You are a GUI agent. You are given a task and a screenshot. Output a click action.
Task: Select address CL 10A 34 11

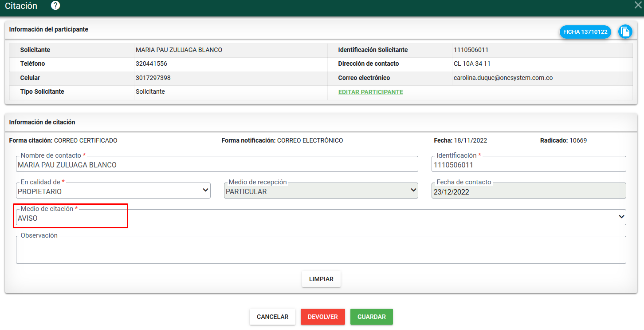point(472,64)
